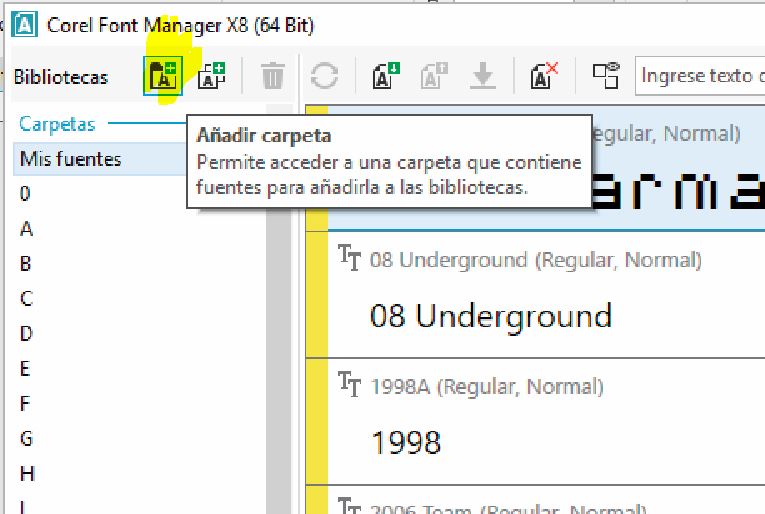Select folder '0' in Carpetas list
Image resolution: width=765 pixels, height=514 pixels.
25,194
